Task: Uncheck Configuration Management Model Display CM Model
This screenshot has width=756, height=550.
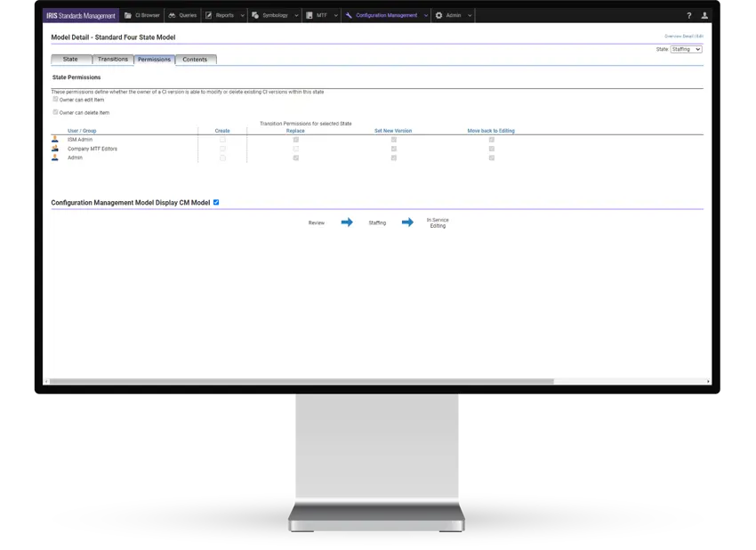Action: [215, 202]
